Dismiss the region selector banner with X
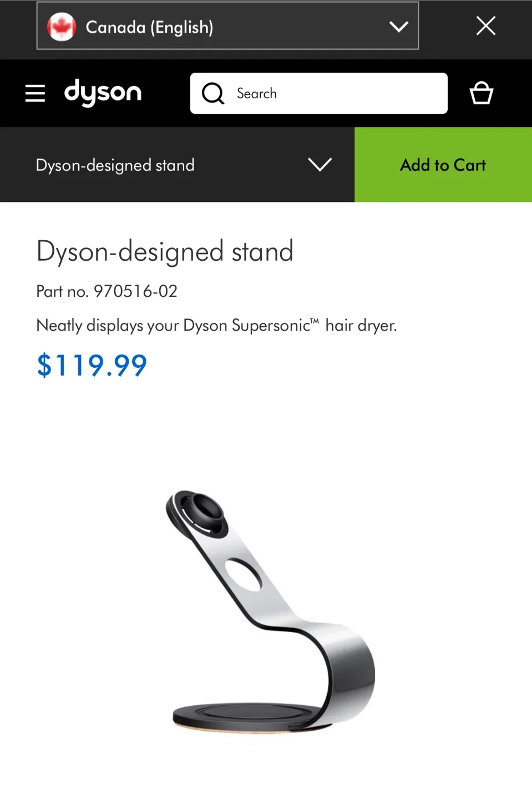 [x=486, y=26]
